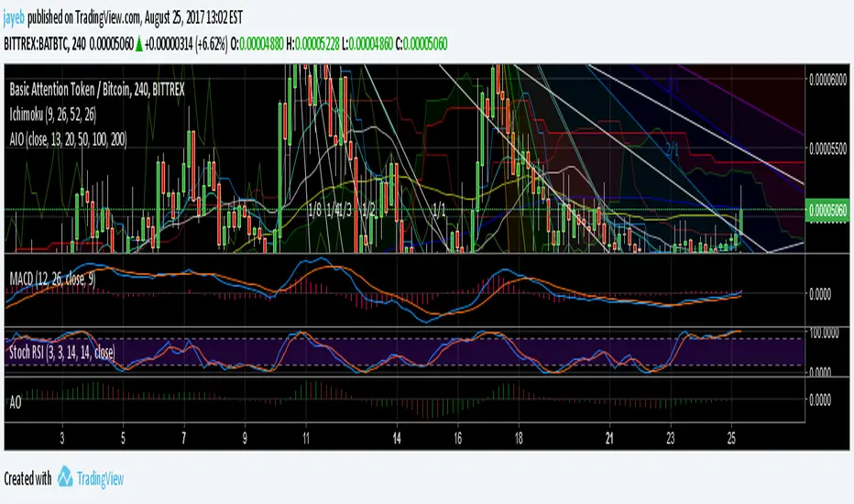
Task: Click the 1/1 Gann fan label
Action: pyautogui.click(x=439, y=211)
